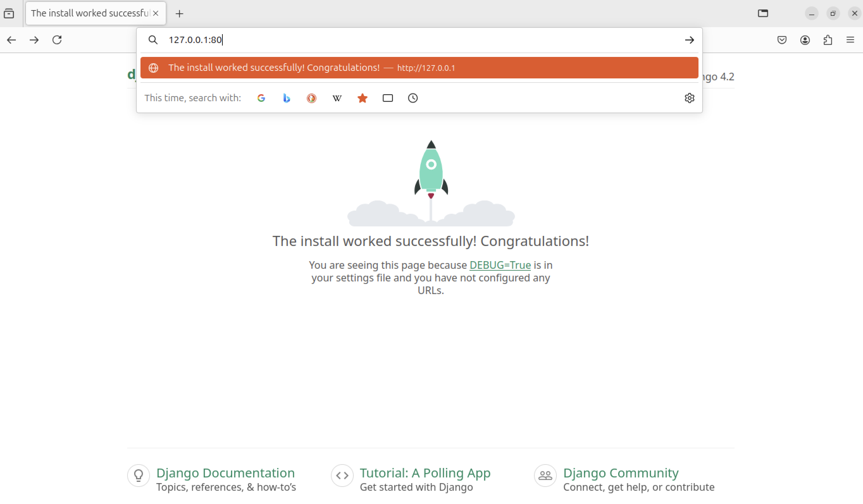863x504 pixels.
Task: Open Tutorial: A Polling App link
Action: tap(425, 473)
